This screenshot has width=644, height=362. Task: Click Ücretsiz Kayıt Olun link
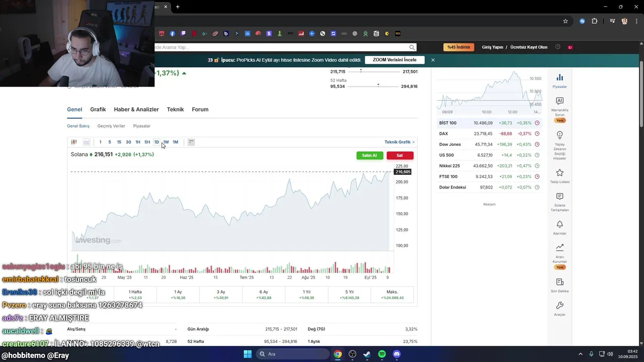point(529,47)
